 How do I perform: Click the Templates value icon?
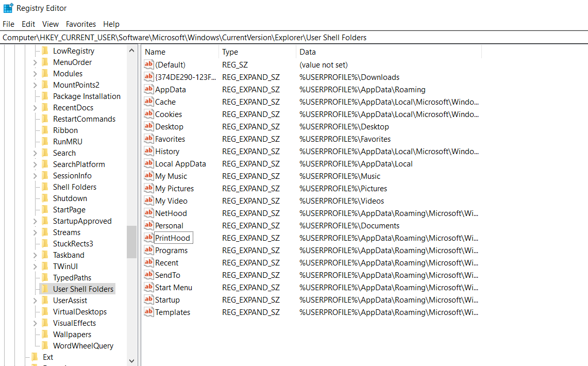(149, 312)
